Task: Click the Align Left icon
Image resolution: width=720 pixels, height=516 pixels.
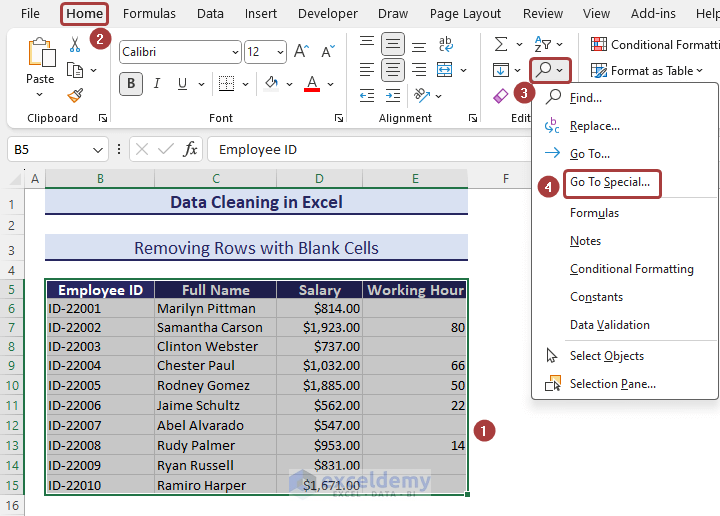Action: tap(366, 70)
